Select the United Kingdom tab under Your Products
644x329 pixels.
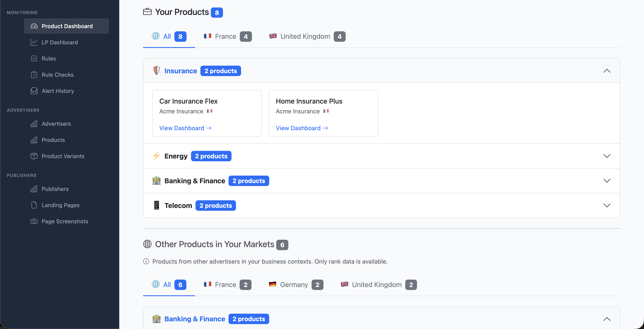click(305, 36)
